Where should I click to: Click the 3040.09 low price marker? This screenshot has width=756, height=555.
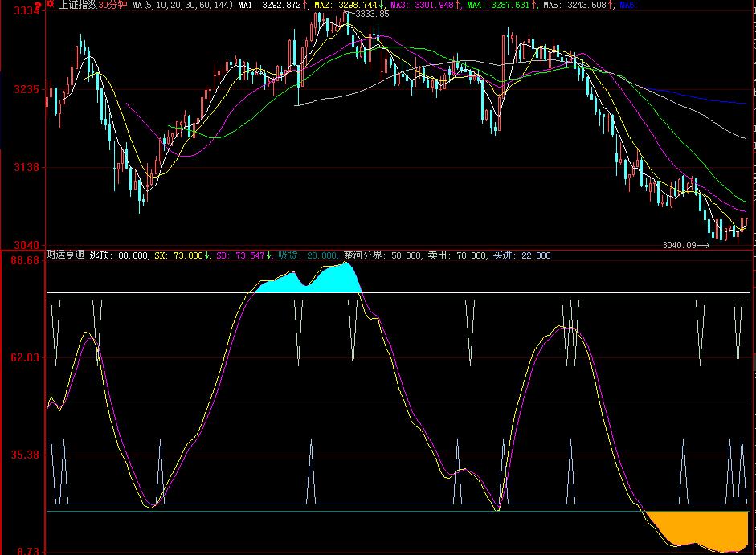coord(680,245)
